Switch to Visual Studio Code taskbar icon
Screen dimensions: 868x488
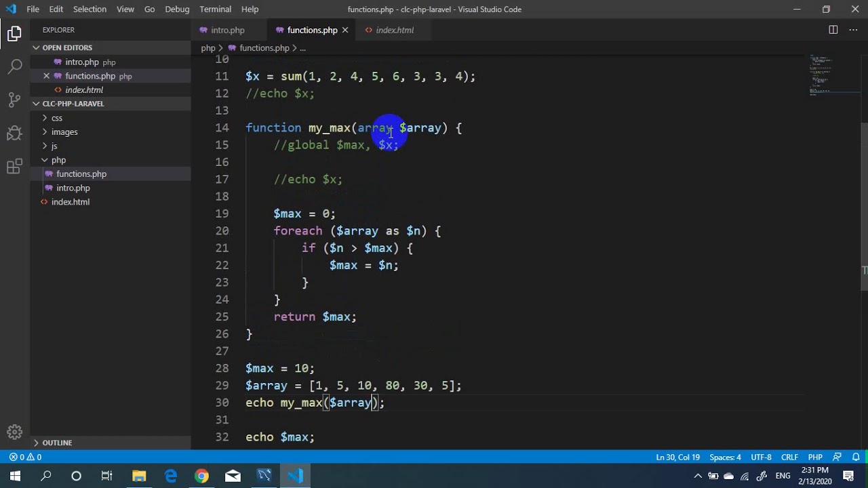295,476
